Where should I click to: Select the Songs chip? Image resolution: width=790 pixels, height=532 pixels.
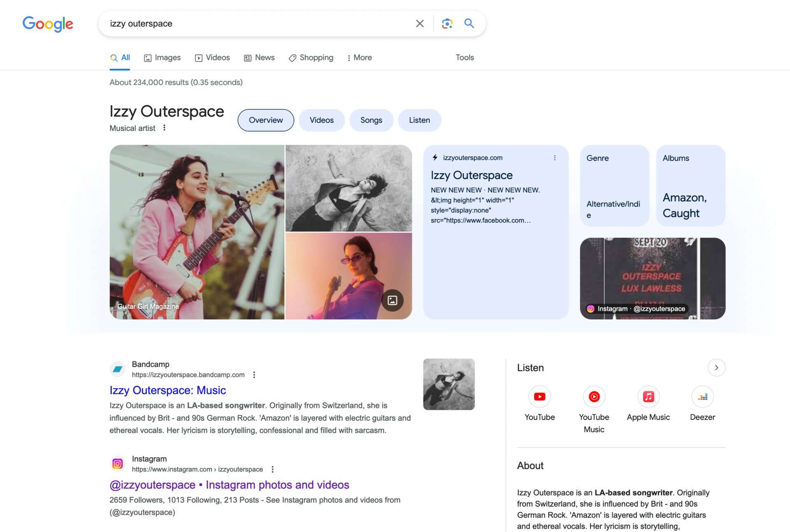click(371, 120)
